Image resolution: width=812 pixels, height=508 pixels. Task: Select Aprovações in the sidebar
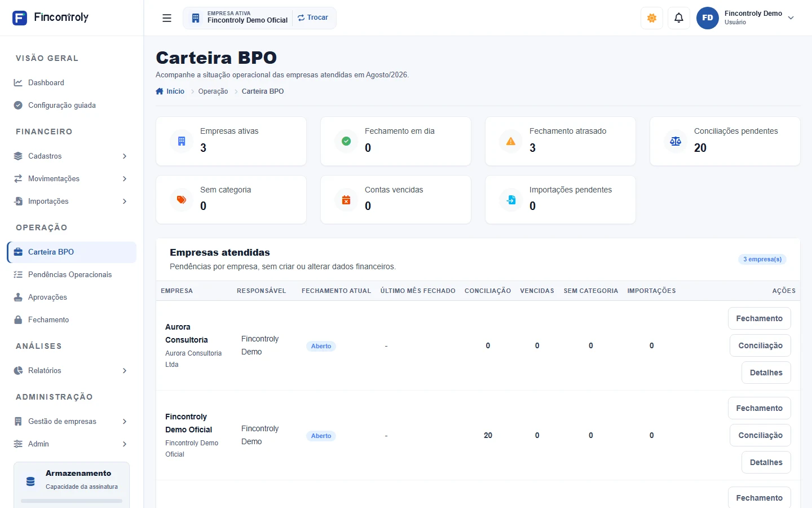pyautogui.click(x=72, y=297)
